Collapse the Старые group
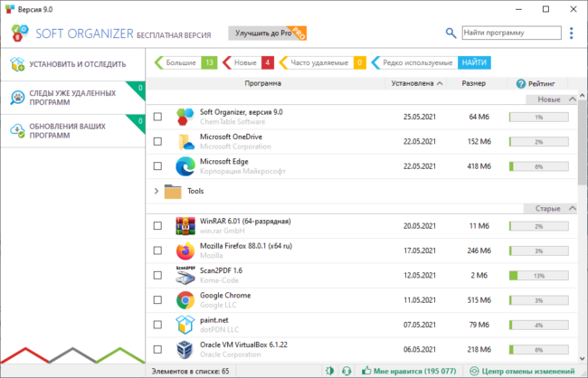588x378 pixels. pyautogui.click(x=572, y=208)
